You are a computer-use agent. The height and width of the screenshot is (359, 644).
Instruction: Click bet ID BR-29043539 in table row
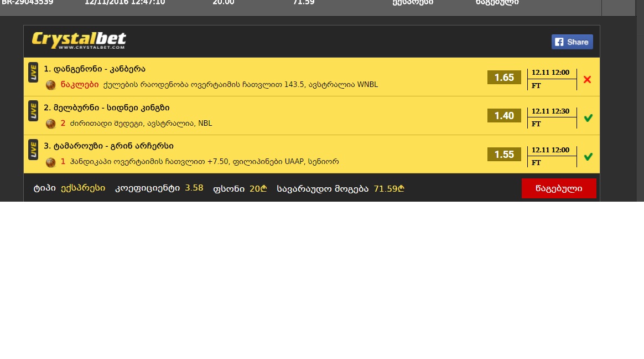coord(28,2)
